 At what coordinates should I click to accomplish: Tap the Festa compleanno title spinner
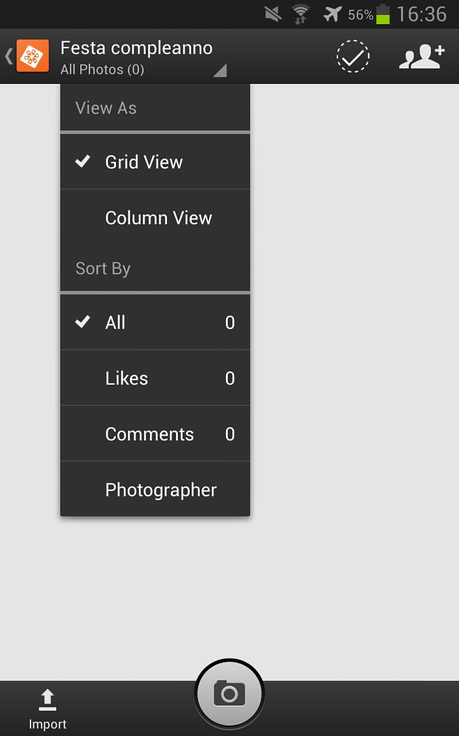click(x=137, y=48)
